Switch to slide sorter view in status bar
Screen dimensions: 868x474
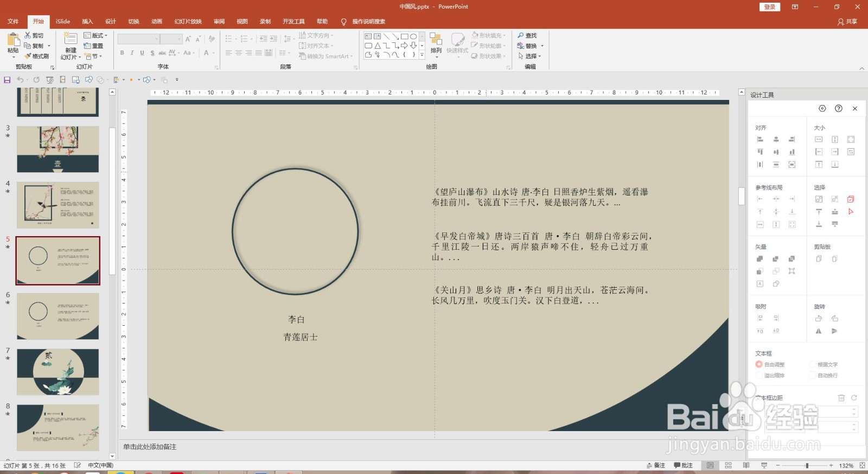[728, 465]
